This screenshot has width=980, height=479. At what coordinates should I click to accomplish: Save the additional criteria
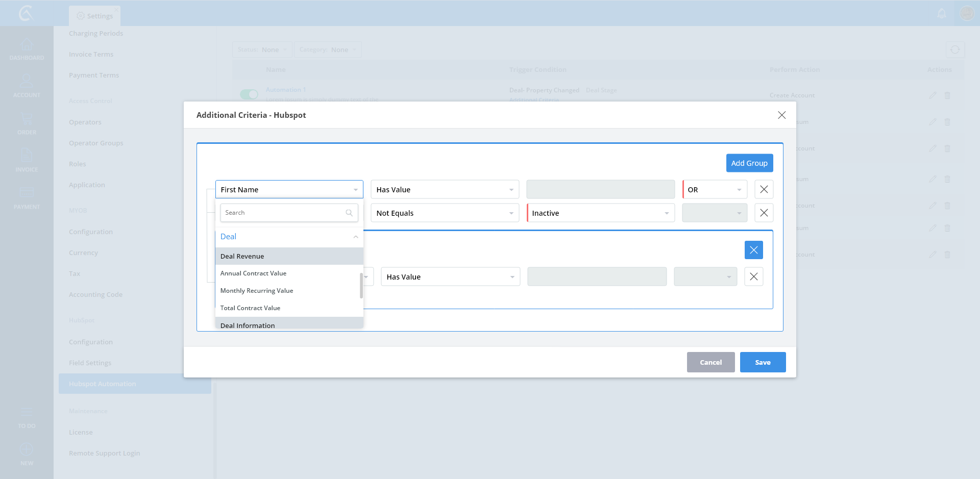coord(763,362)
